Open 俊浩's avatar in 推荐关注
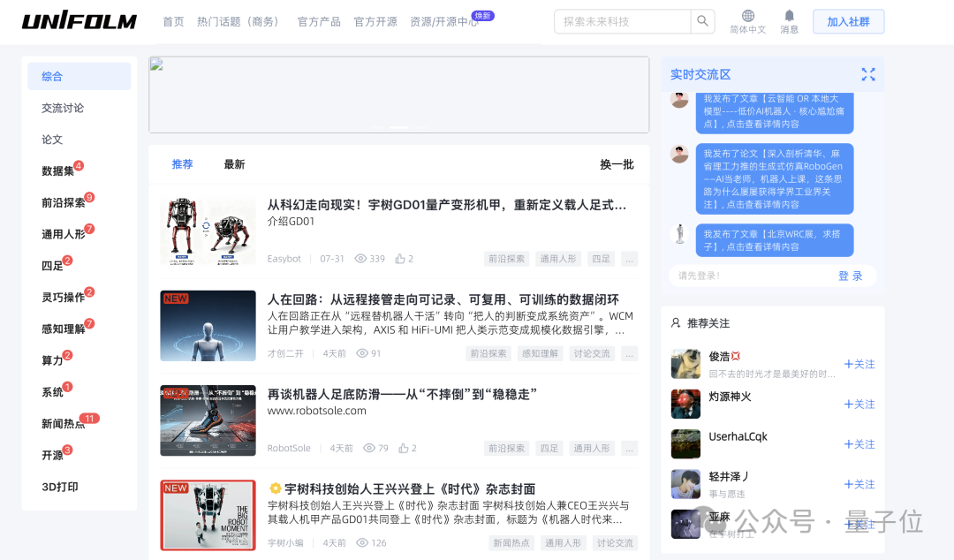The height and width of the screenshot is (560, 954). coord(685,364)
